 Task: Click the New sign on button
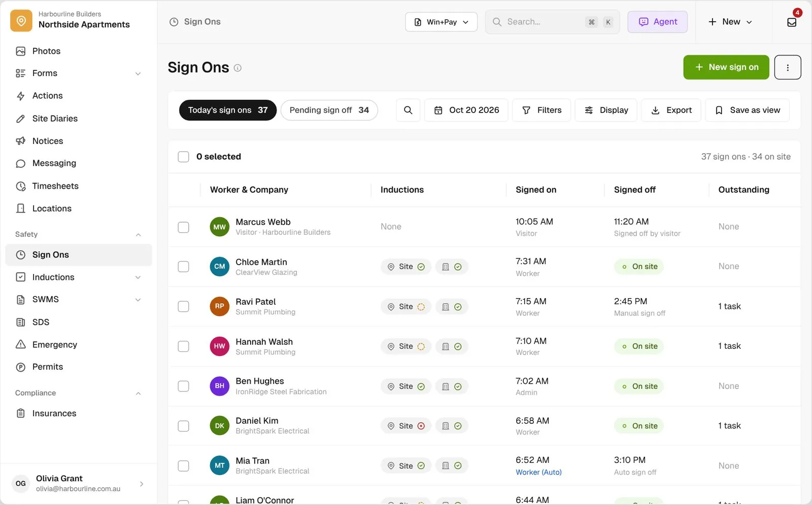[x=726, y=67]
